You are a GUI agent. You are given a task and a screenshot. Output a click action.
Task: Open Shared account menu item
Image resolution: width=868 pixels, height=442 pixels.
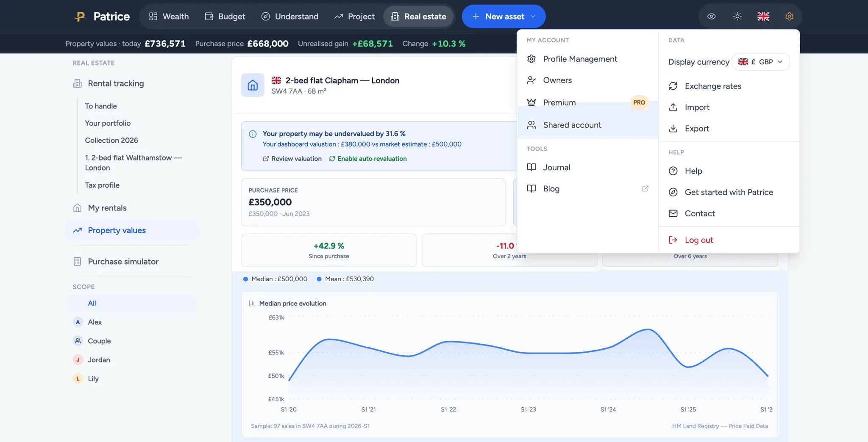(587, 125)
